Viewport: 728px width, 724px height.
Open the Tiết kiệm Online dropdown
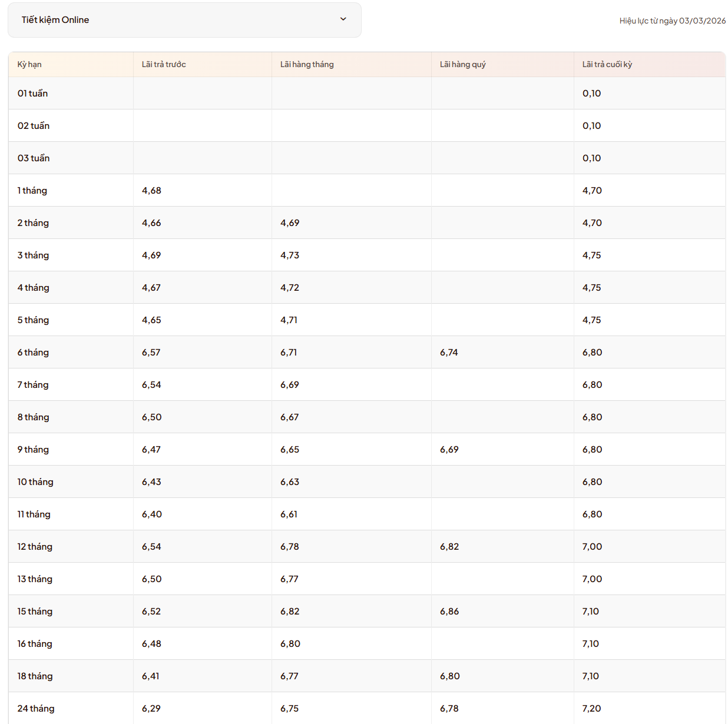click(184, 20)
